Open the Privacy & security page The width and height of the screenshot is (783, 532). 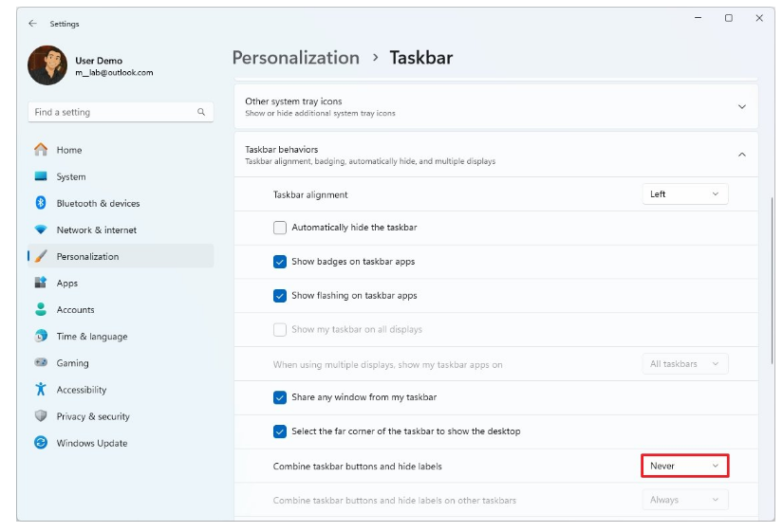coord(93,416)
